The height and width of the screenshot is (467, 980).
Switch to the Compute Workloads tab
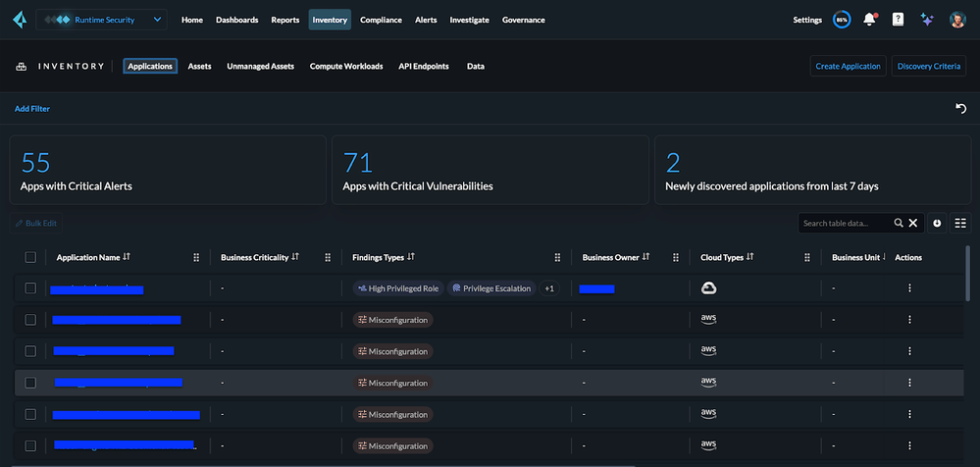[x=346, y=67]
